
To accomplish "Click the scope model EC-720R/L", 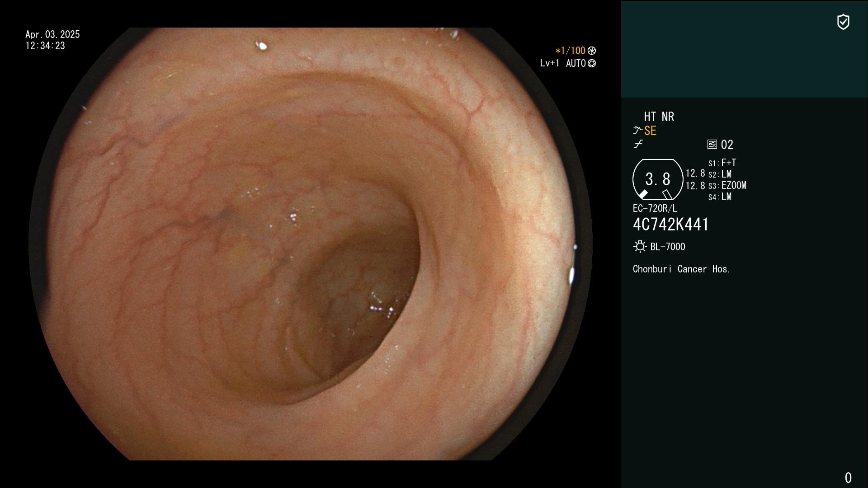I will [655, 208].
